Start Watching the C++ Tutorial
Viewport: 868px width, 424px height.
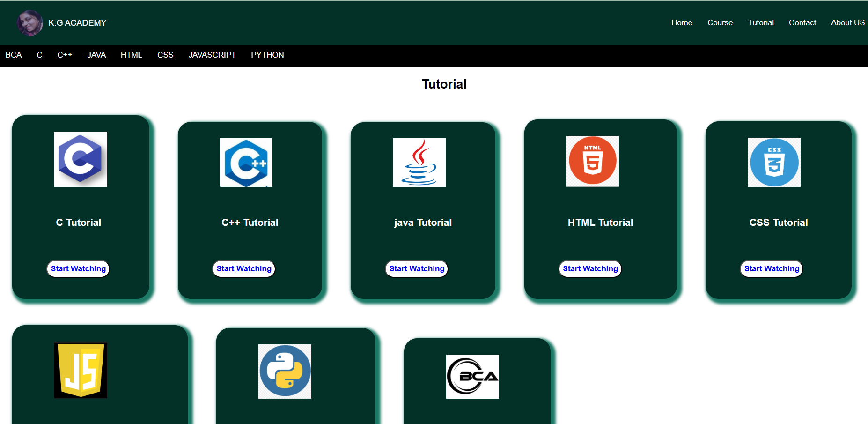coord(244,269)
